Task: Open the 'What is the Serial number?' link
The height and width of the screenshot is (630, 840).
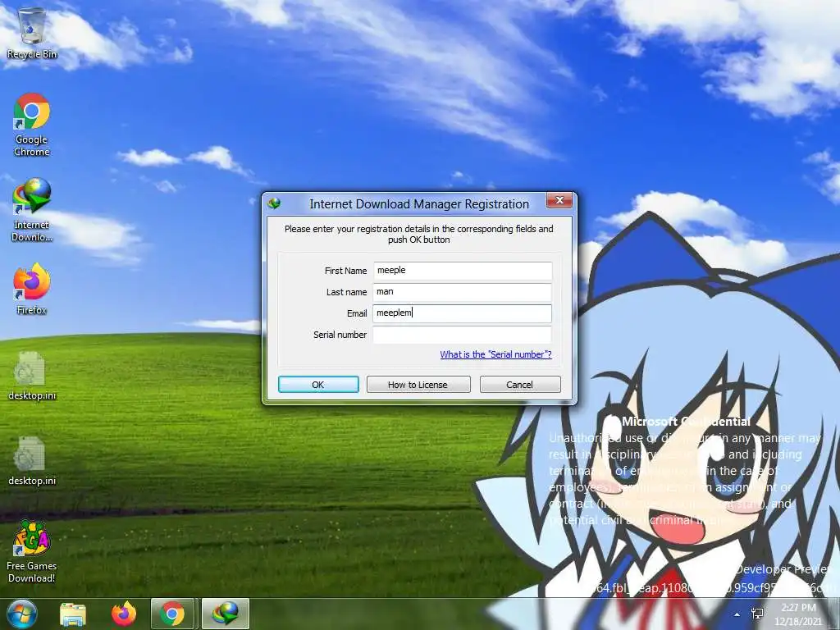Action: (495, 354)
